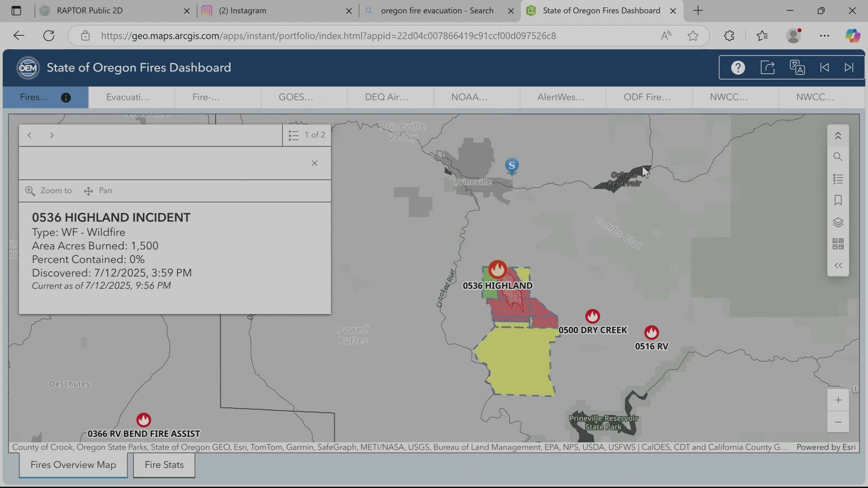868x488 pixels.
Task: Click the 0500 Dry Creek fire marker
Action: point(593,316)
